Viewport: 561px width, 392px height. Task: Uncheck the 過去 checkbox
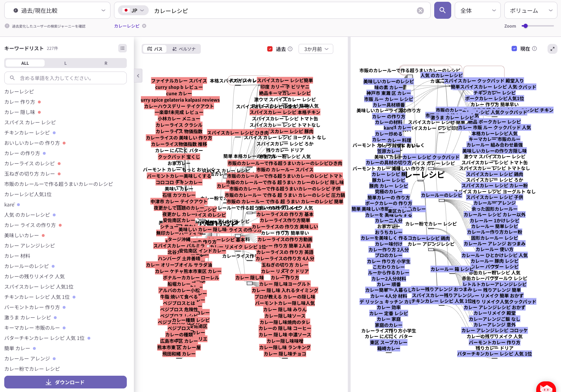(270, 49)
